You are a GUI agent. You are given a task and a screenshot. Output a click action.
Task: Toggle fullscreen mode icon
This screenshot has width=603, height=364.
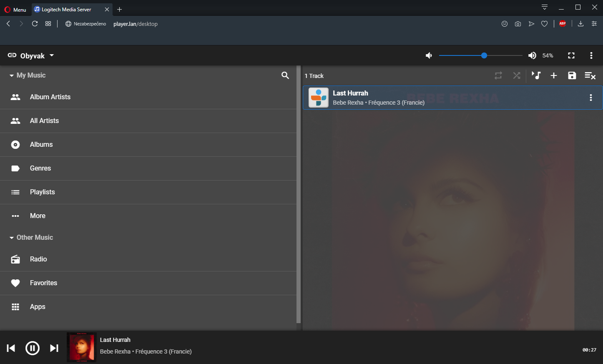tap(571, 55)
